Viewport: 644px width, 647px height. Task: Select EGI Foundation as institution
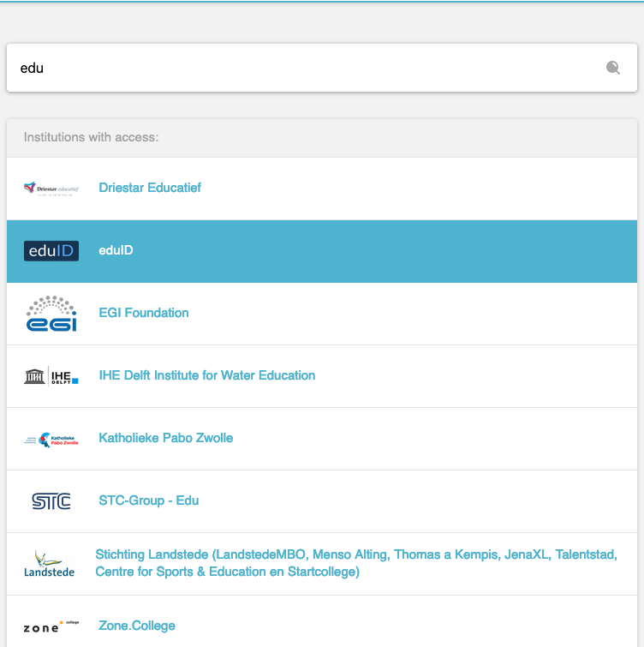pyautogui.click(x=144, y=313)
